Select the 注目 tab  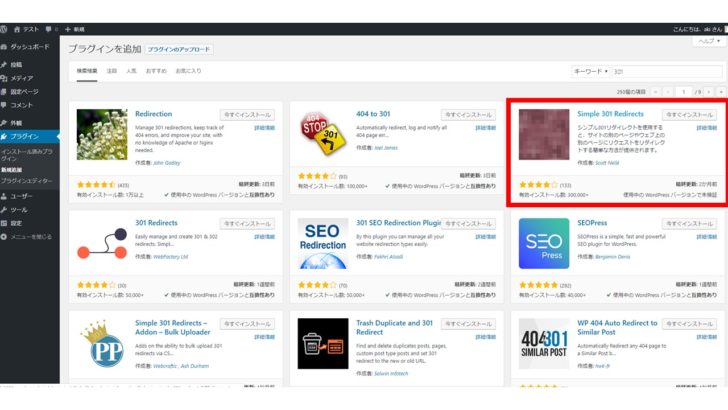pyautogui.click(x=112, y=71)
